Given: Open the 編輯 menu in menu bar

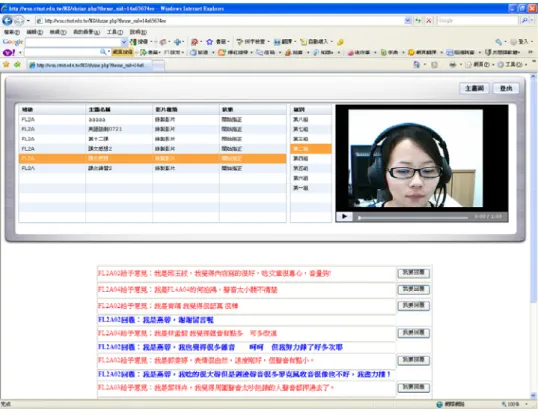Looking at the screenshot, I should click(x=35, y=32).
